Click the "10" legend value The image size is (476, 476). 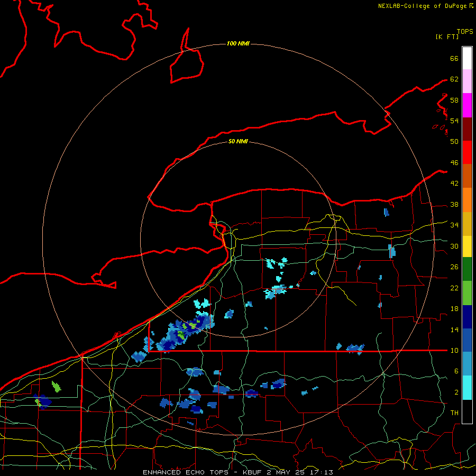[x=454, y=350]
